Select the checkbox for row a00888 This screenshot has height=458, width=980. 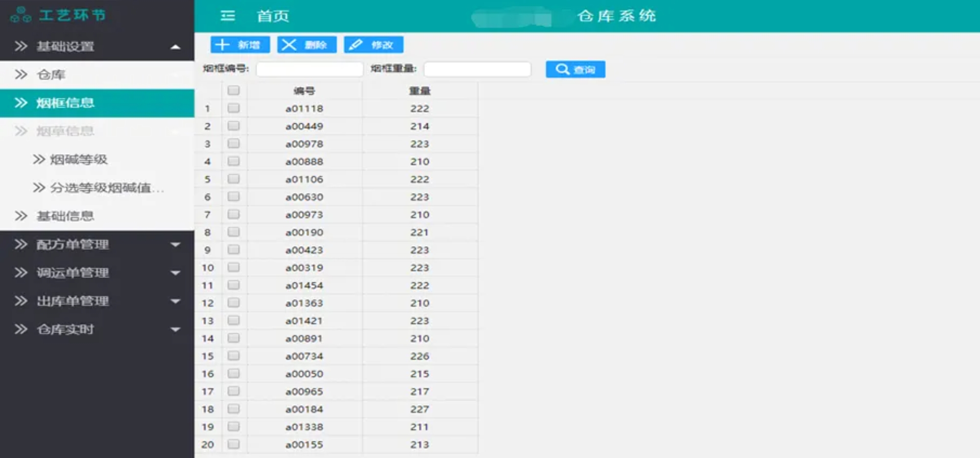tap(234, 161)
